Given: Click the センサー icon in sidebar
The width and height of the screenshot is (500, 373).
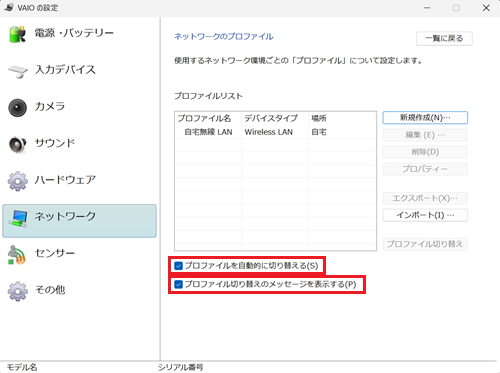Looking at the screenshot, I should pos(17,255).
